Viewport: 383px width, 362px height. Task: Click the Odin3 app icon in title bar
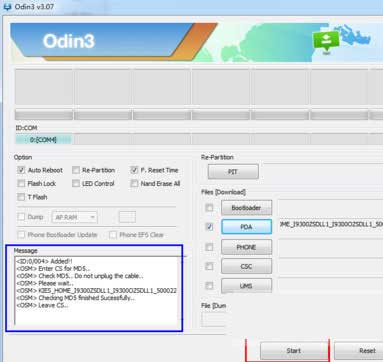coord(6,6)
